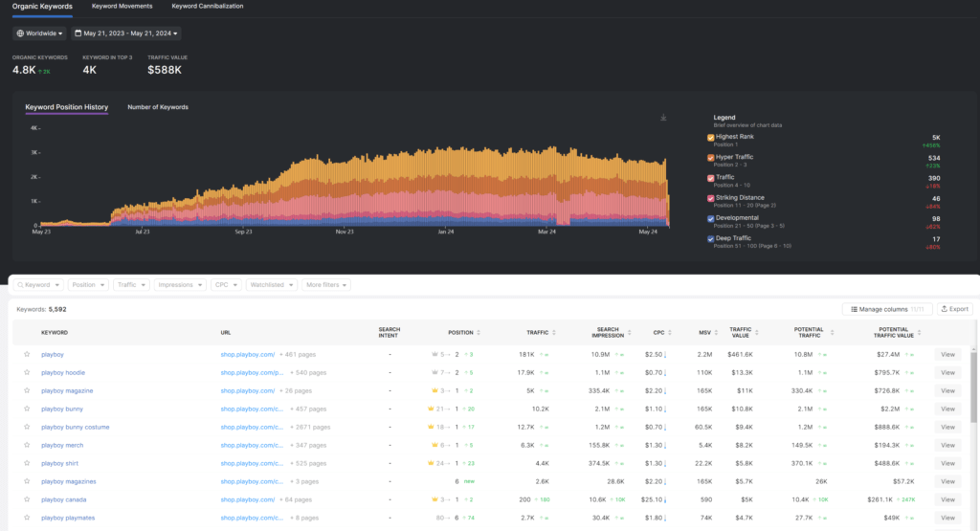Download the keyword position chart

(x=663, y=118)
